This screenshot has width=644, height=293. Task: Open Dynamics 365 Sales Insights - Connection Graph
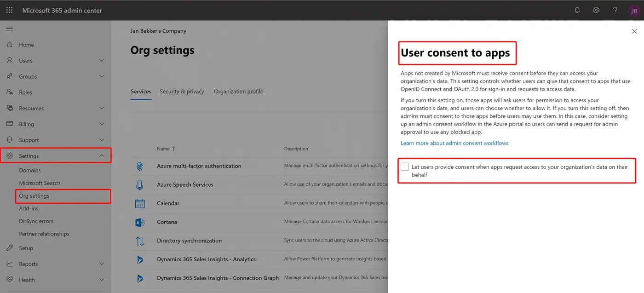[218, 278]
